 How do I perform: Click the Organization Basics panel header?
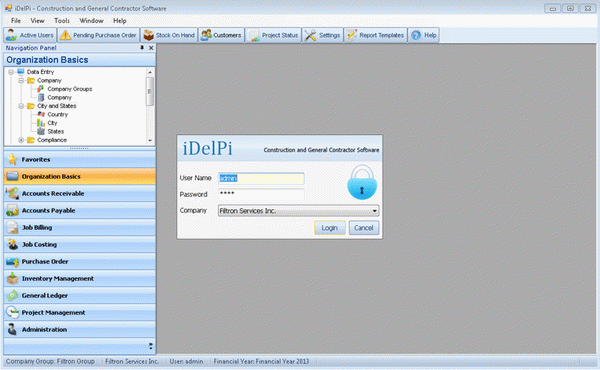[x=80, y=60]
